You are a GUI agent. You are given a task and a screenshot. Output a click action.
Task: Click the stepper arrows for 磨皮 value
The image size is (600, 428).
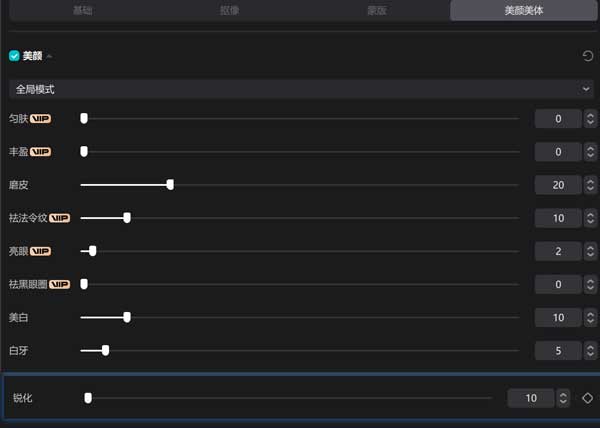tap(590, 185)
